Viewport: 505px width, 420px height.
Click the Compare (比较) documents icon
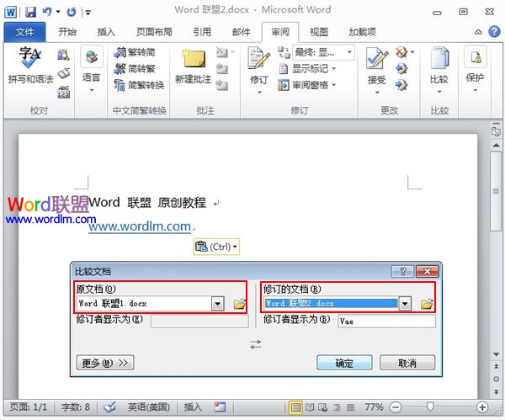pyautogui.click(x=439, y=58)
